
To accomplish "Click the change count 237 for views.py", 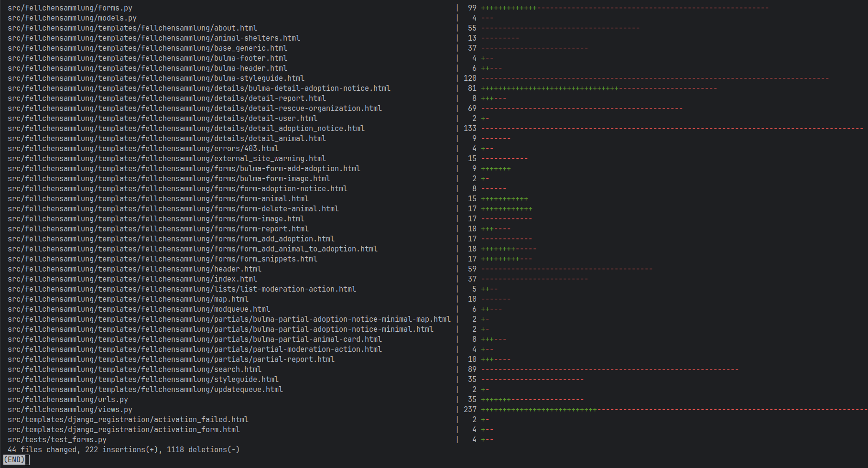I will [x=470, y=410].
